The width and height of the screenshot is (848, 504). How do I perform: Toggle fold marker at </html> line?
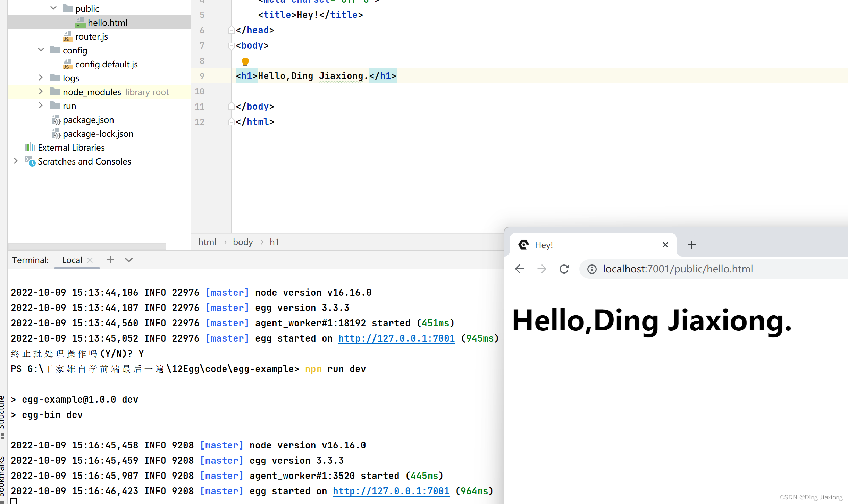point(231,122)
